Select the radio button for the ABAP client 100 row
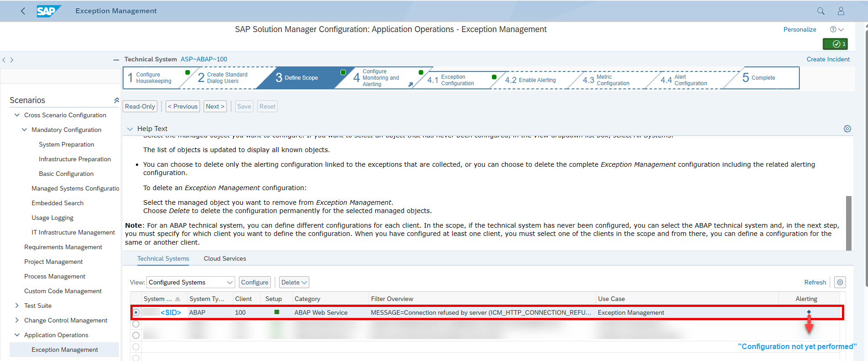This screenshot has height=361, width=868. pyautogui.click(x=136, y=312)
